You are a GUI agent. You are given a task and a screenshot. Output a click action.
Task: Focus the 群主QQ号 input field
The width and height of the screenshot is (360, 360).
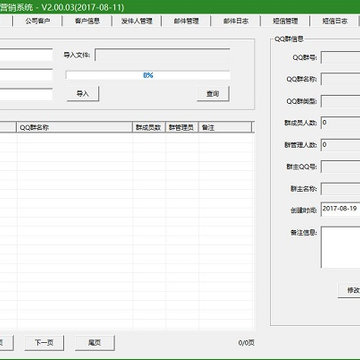point(340,167)
